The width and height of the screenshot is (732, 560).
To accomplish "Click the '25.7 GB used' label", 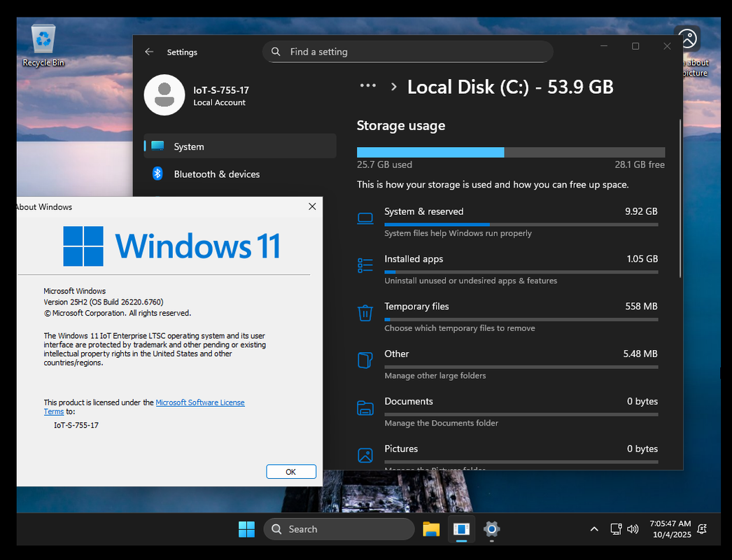I will click(x=385, y=164).
